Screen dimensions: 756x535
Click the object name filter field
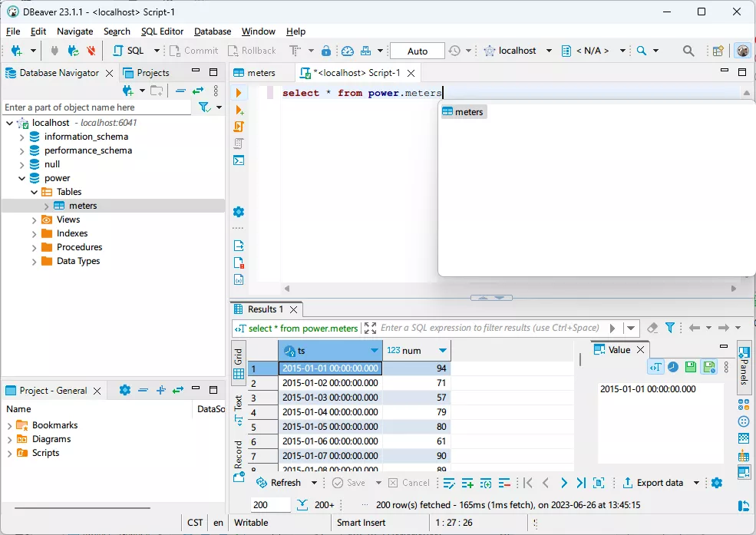click(96, 107)
